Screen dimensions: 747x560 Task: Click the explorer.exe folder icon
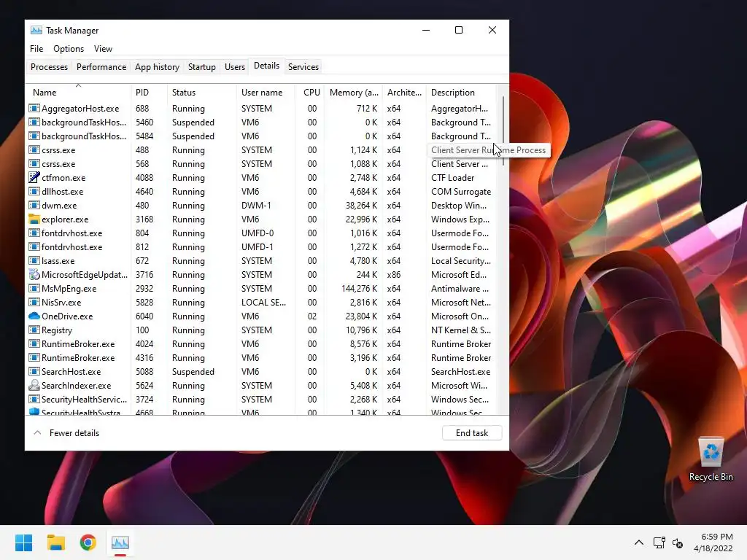click(34, 219)
